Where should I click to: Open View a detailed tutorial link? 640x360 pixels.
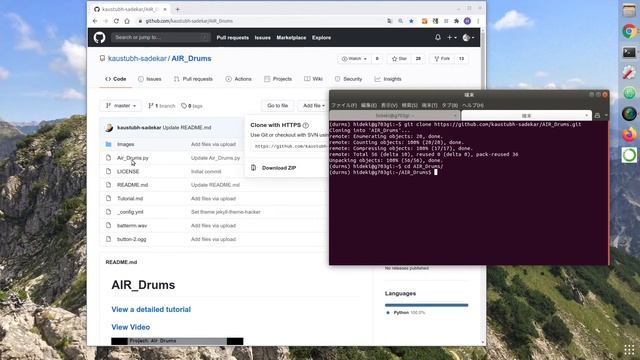click(x=151, y=309)
